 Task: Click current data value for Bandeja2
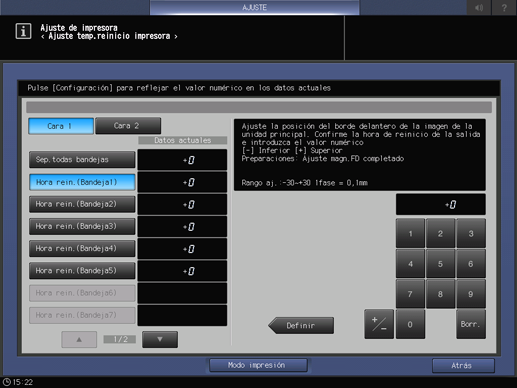point(182,204)
